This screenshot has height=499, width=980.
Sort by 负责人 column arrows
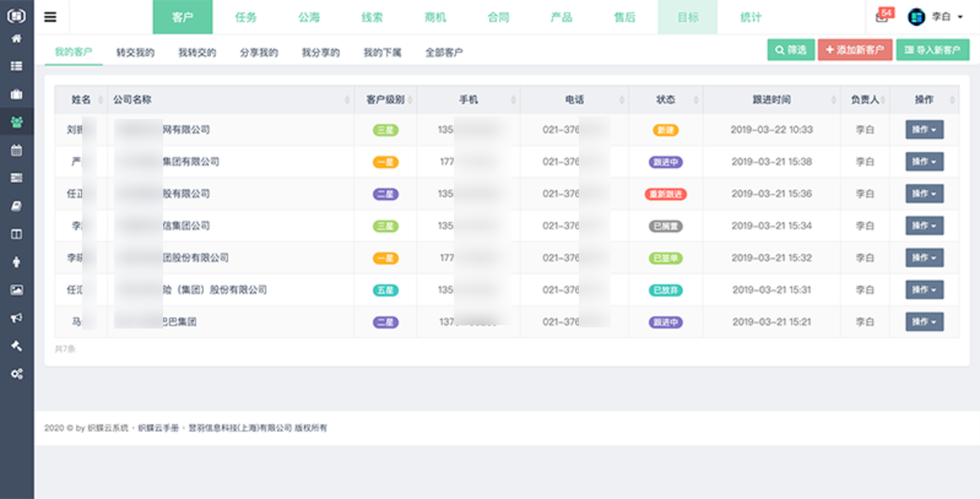pos(884,100)
